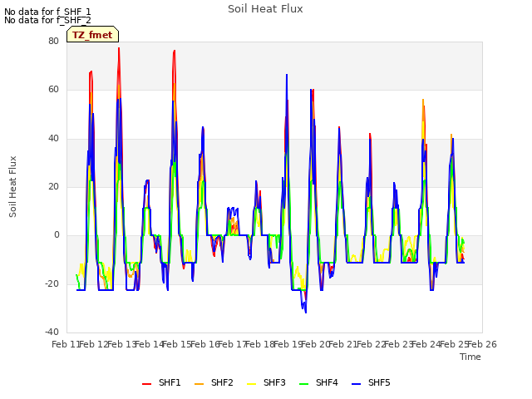Toggle the SHF5 series in the legend
The width and height of the screenshot is (532, 399).
(x=371, y=383)
